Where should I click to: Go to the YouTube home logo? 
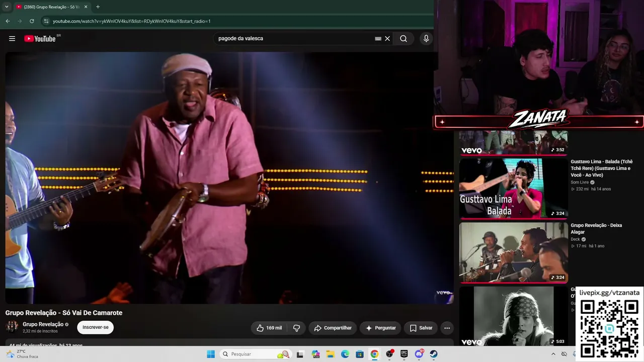pyautogui.click(x=40, y=39)
